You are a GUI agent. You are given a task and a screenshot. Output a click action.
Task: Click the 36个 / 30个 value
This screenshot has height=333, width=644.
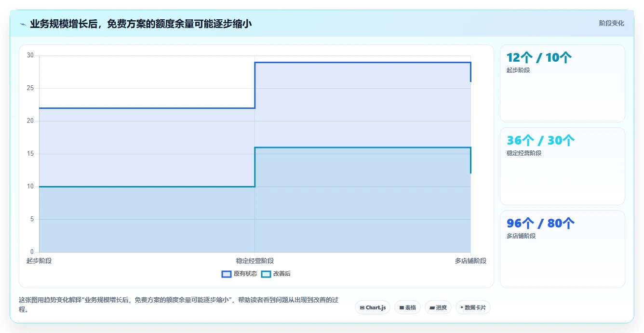tap(540, 141)
